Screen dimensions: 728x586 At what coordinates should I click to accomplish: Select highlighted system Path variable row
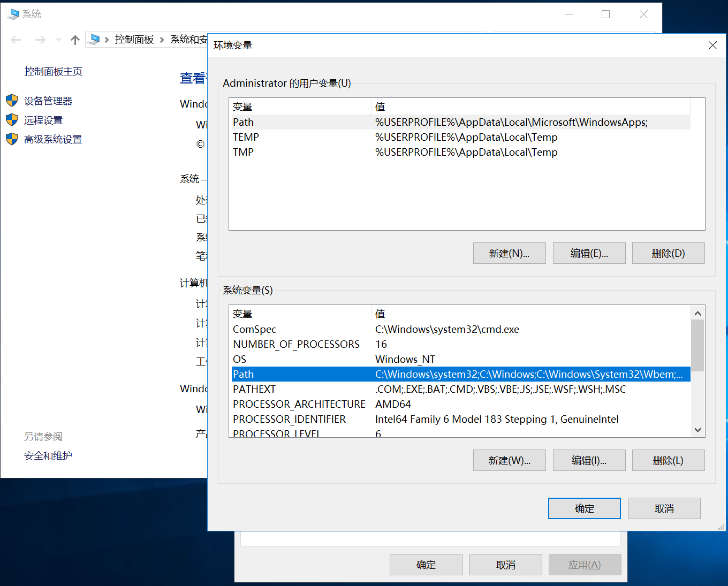pyautogui.click(x=461, y=374)
